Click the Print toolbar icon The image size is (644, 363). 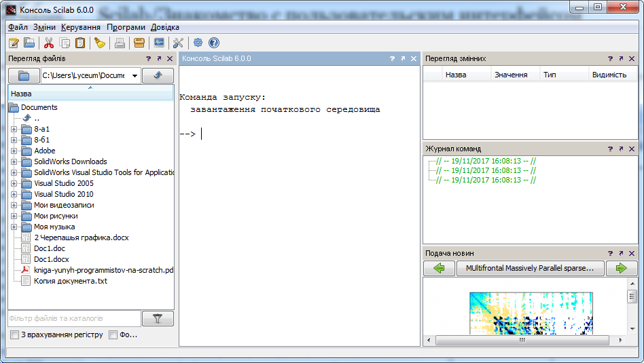point(120,43)
